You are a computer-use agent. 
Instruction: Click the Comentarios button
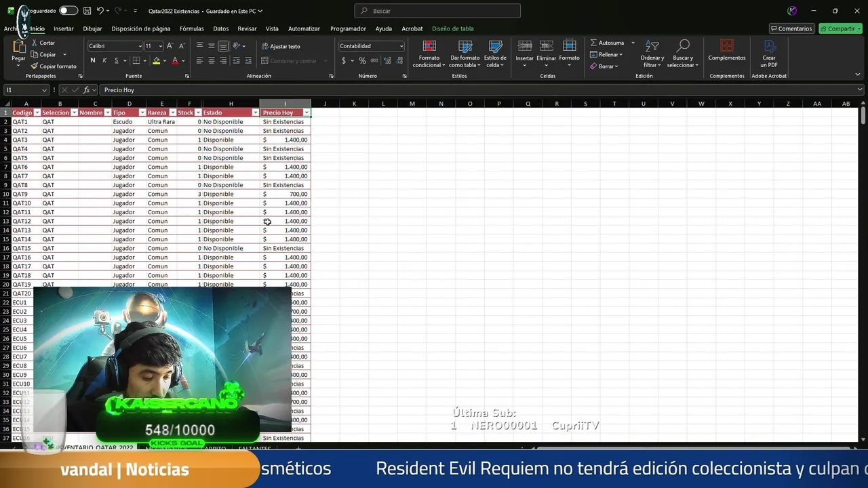791,28
